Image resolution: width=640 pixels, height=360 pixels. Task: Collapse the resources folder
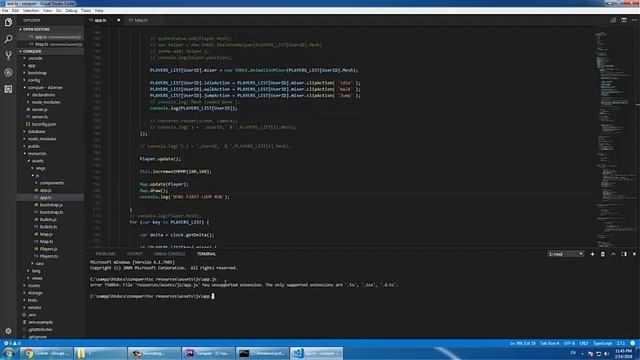(x=37, y=153)
